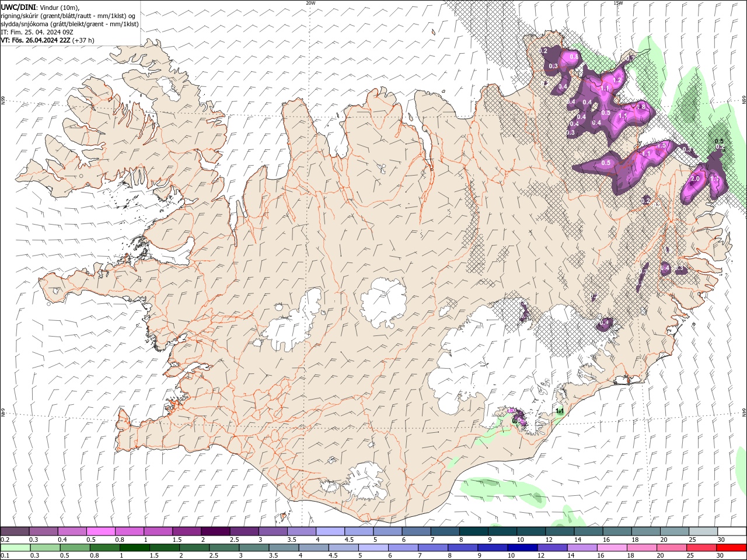Pick the darkest green 1 swatch, lower row
Screen dimensions: 747x560
(135, 548)
